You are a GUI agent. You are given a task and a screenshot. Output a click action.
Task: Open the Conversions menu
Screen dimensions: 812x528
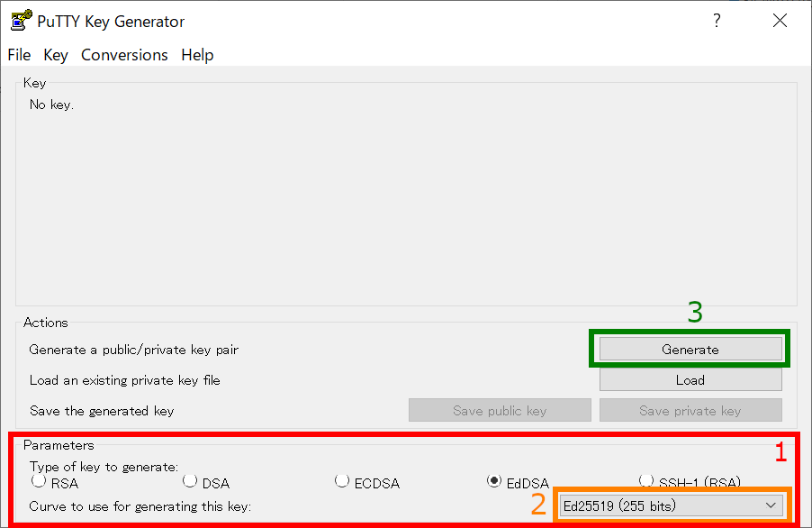[124, 55]
